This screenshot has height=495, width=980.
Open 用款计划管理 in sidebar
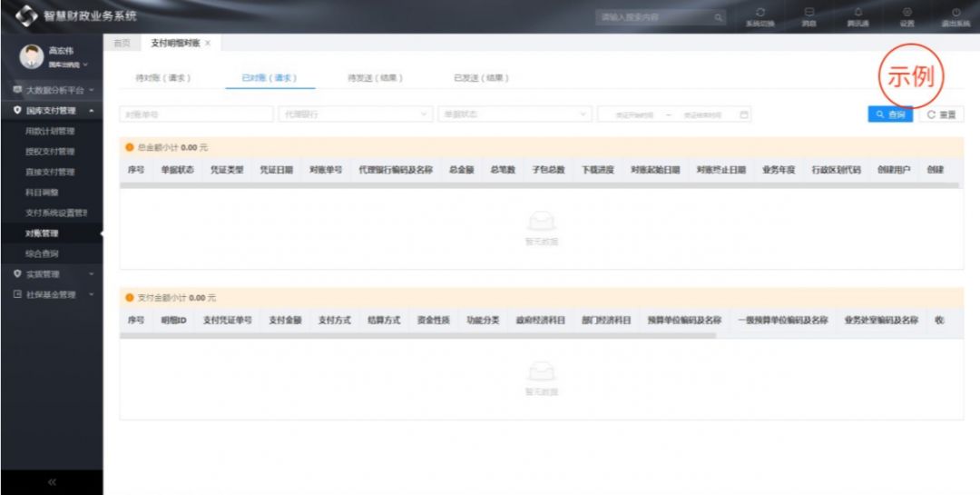click(x=50, y=132)
